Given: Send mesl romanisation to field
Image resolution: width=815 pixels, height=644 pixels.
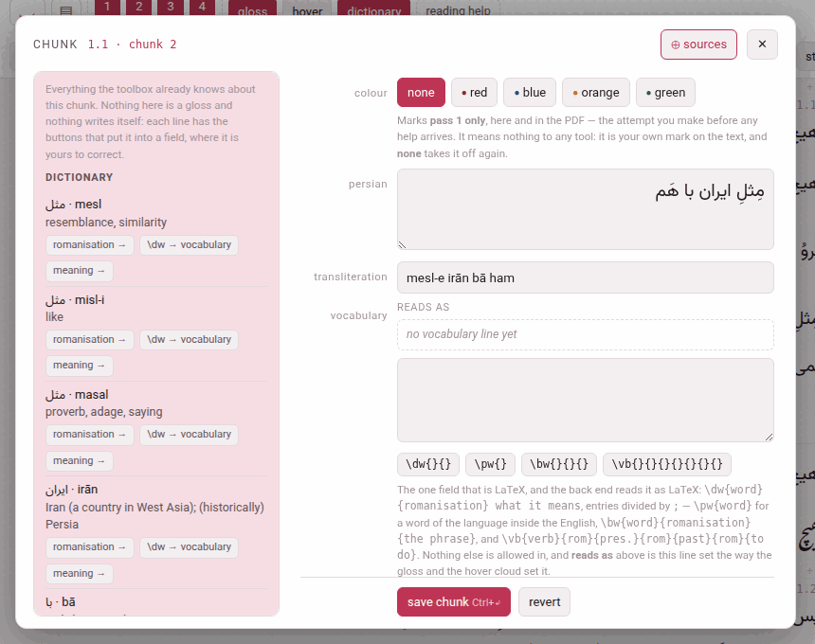Looking at the screenshot, I should click(89, 245).
